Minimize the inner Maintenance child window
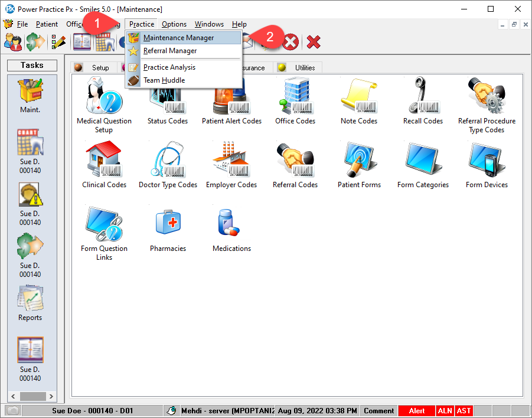The width and height of the screenshot is (532, 418). [502, 24]
